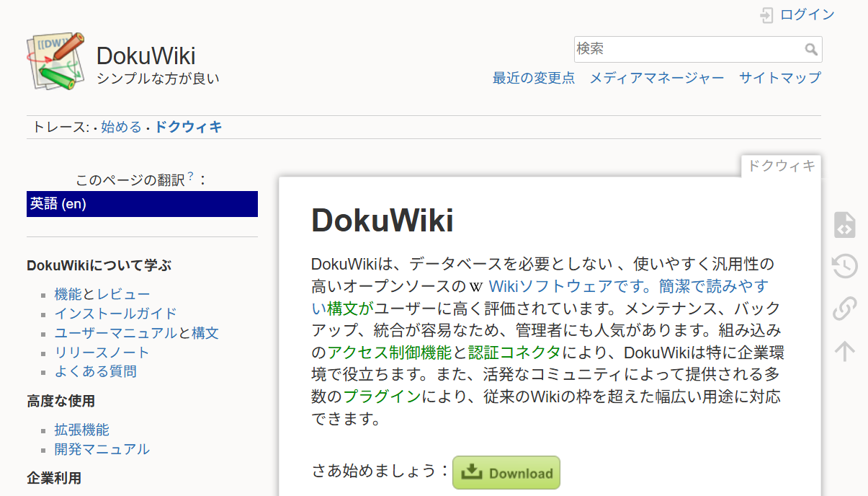This screenshot has height=496, width=868.
Task: Open インストールガイド link
Action: [x=116, y=314]
